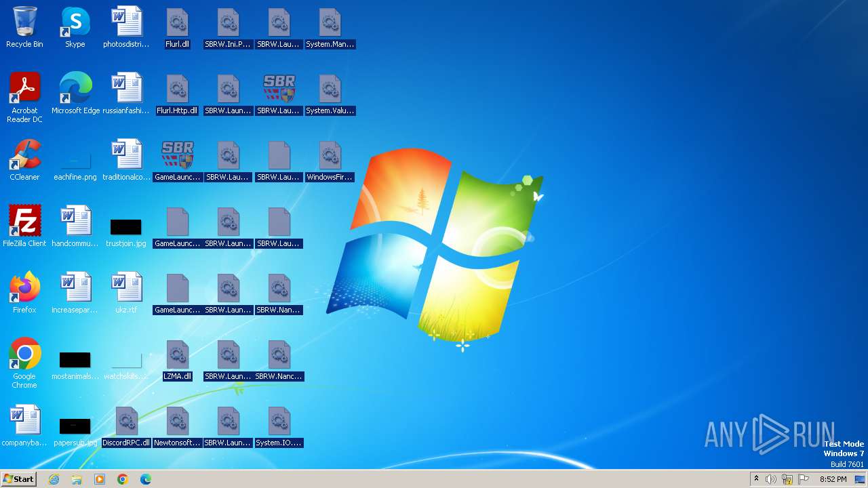868x488 pixels.
Task: Click the Show desktop button
Action: click(860, 479)
